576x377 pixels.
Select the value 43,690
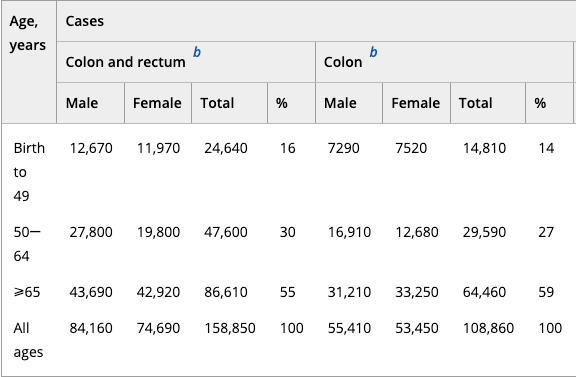click(91, 292)
